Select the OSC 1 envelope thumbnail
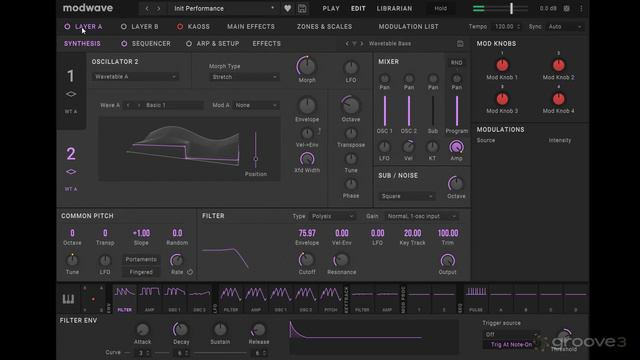640x360 pixels. tap(175, 299)
